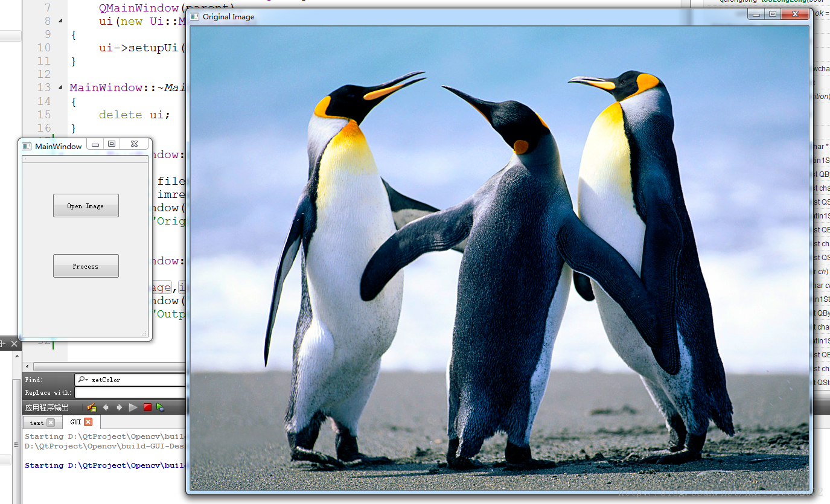This screenshot has height=504, width=830.
Task: Attach the debugger with the green play-bug icon
Action: (x=161, y=407)
